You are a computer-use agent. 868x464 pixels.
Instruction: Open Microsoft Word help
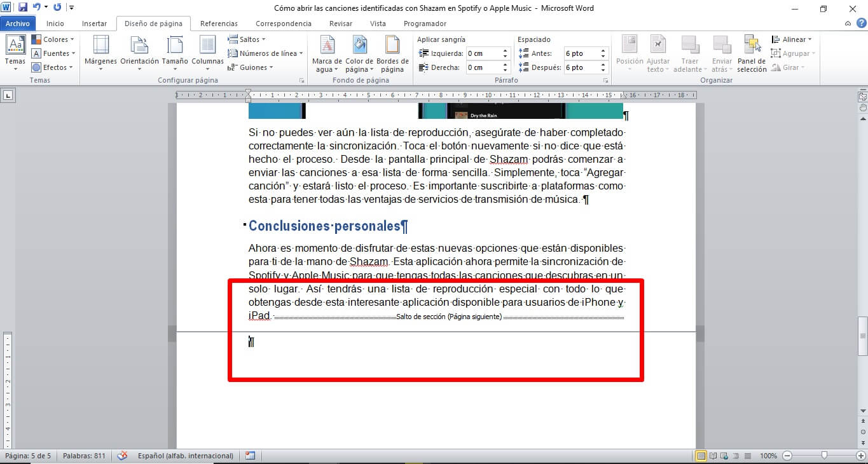tap(860, 24)
